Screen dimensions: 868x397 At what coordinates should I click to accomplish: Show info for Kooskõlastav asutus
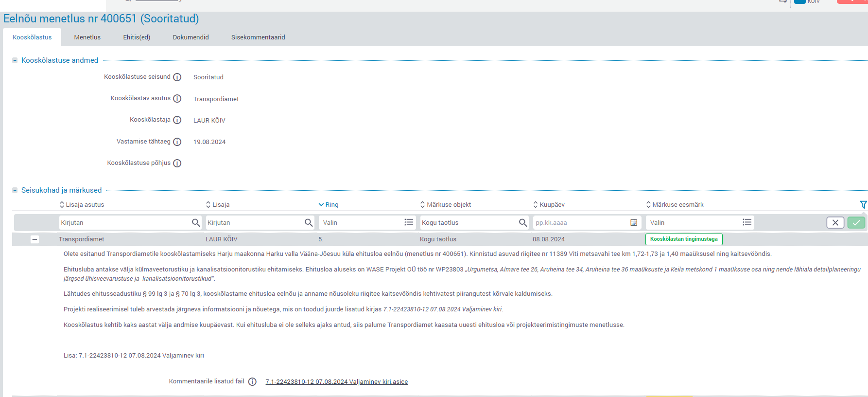pyautogui.click(x=177, y=99)
